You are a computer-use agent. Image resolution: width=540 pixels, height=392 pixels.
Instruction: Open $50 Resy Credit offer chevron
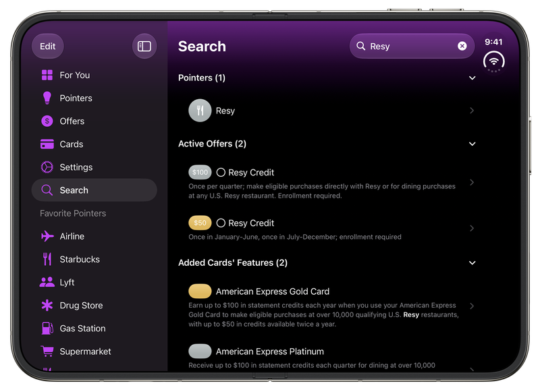[472, 228]
